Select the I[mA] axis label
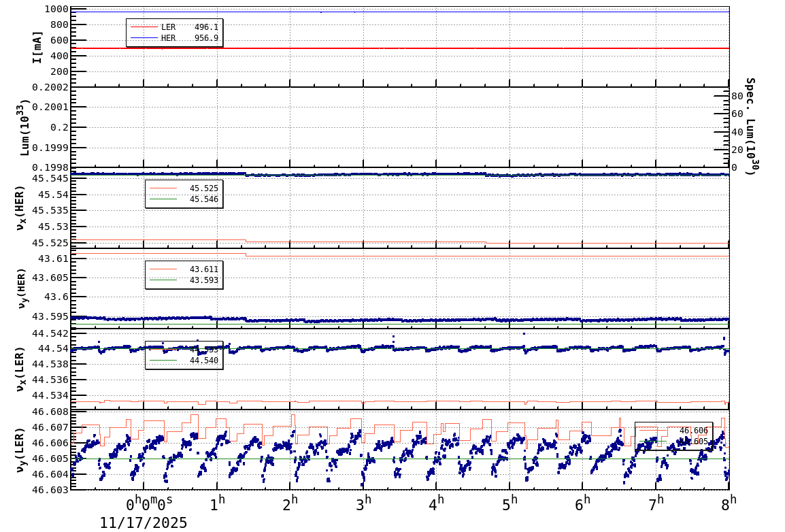 point(37,46)
